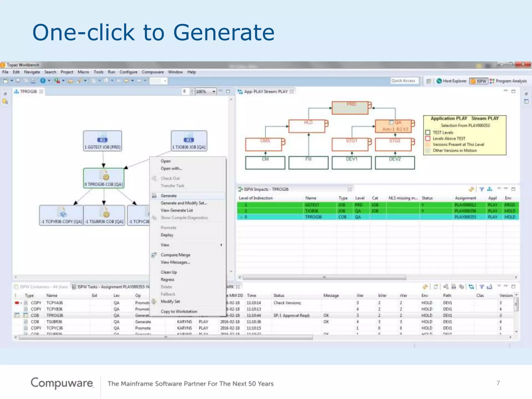Open dropdown beside yellow back arrow
This screenshot has height=399, width=532.
[132, 81]
